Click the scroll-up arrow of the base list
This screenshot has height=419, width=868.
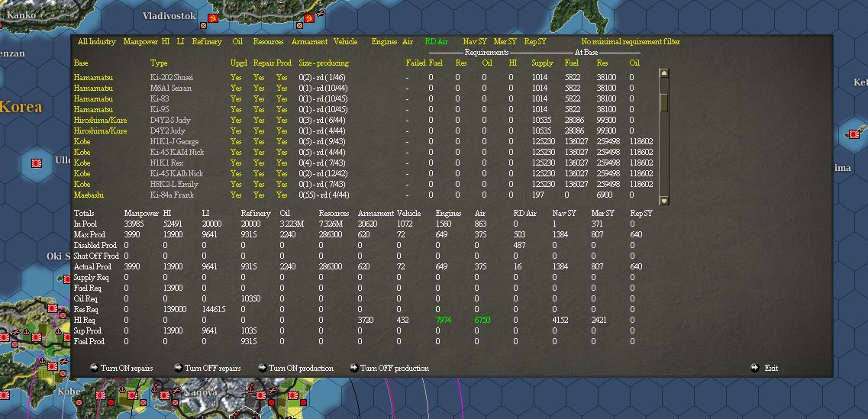pos(664,73)
